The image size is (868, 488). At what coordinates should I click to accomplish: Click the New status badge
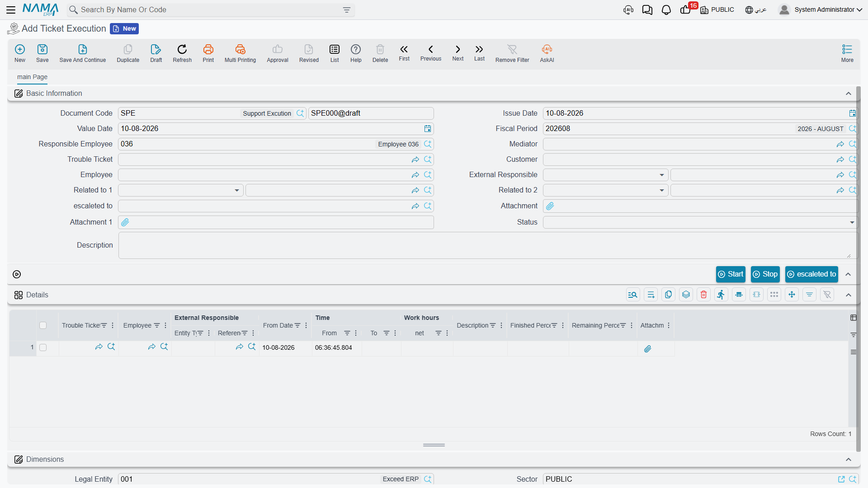coord(124,29)
